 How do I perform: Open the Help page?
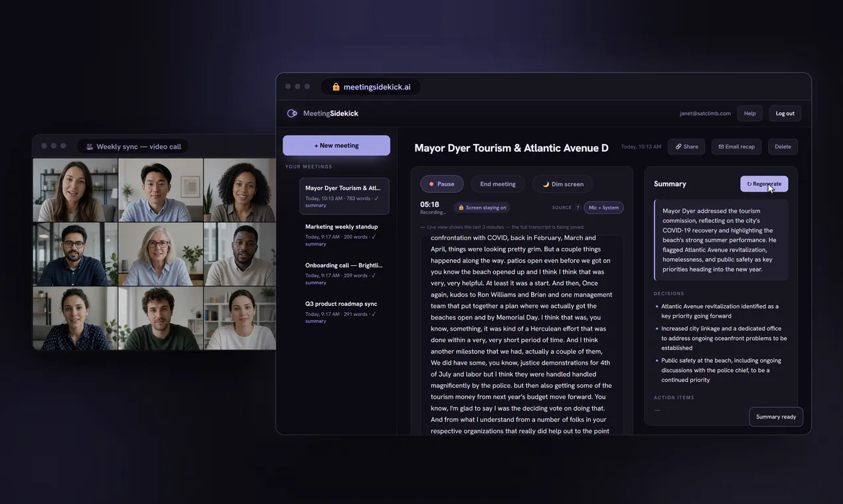point(749,113)
